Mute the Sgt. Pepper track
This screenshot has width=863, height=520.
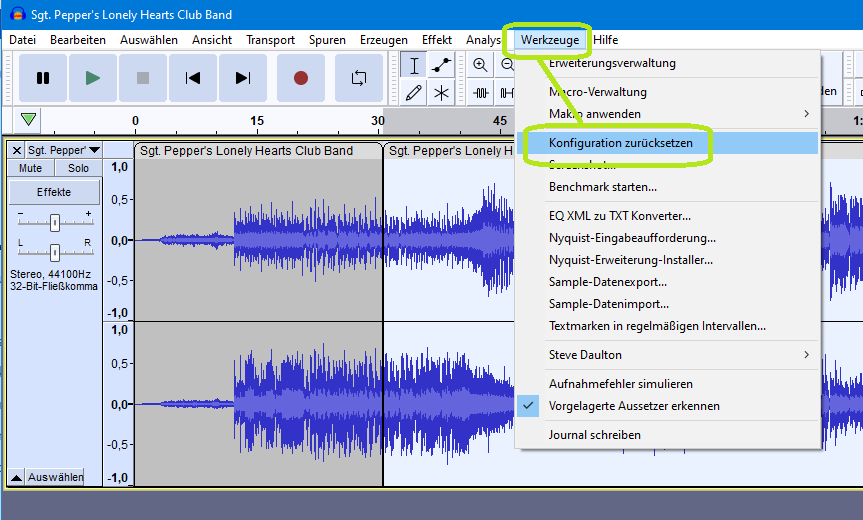(30, 168)
